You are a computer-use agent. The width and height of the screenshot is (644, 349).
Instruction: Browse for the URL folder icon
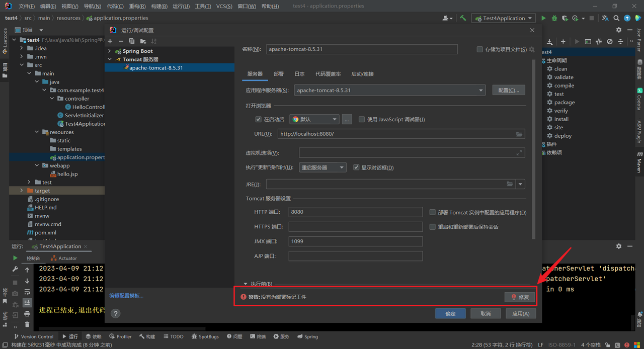[x=519, y=134]
